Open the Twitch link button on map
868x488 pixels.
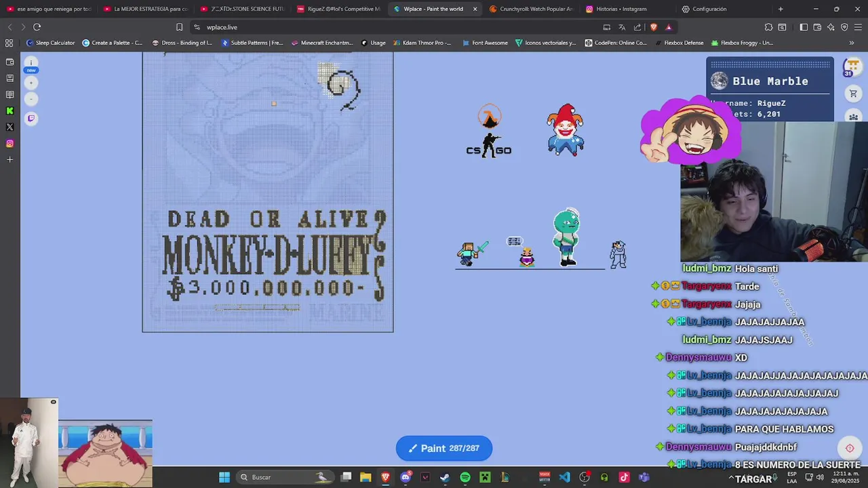click(x=31, y=119)
